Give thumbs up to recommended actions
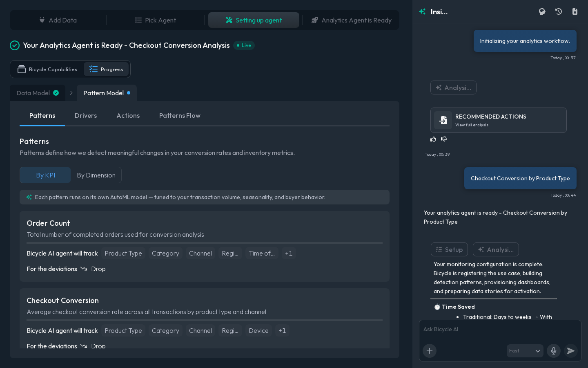This screenshot has height=368, width=588. tap(433, 139)
